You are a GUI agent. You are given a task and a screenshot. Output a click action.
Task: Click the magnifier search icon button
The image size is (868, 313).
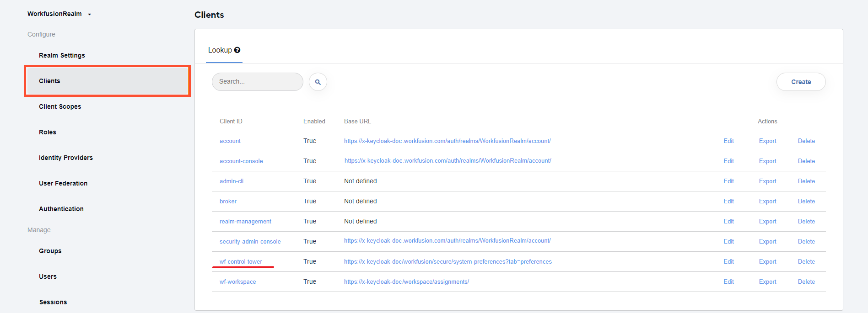click(x=318, y=82)
